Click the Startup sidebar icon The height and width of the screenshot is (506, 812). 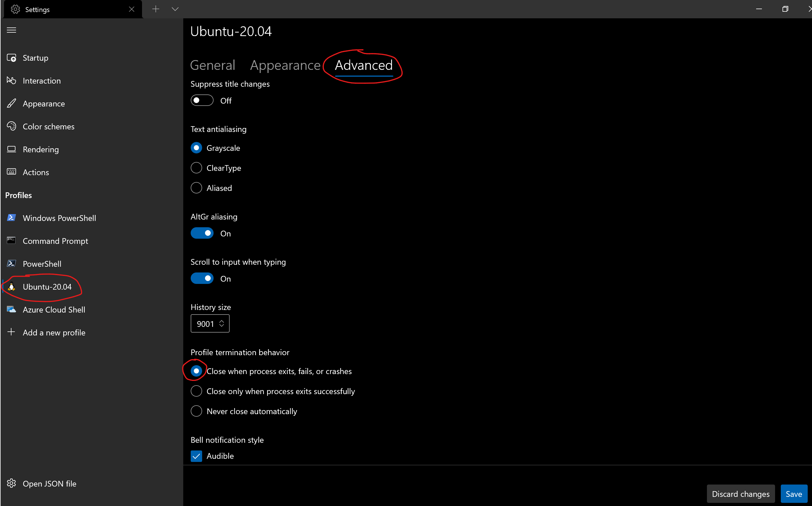[11, 58]
